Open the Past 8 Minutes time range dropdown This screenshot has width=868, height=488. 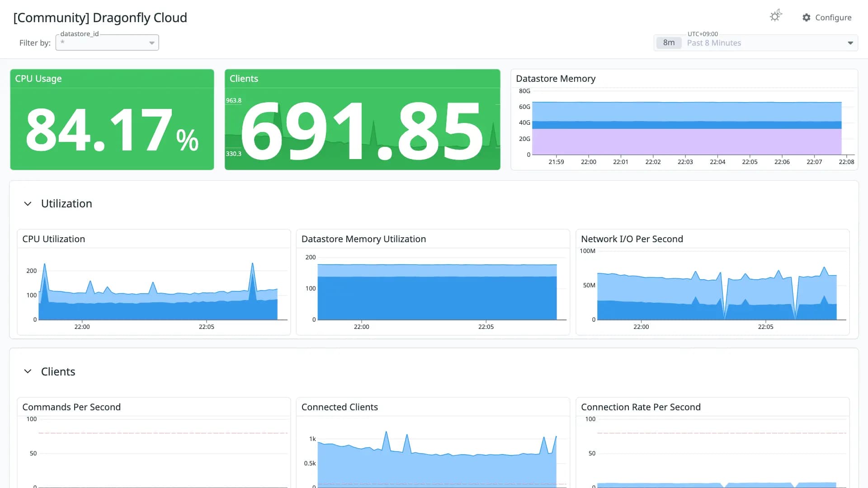coord(756,43)
